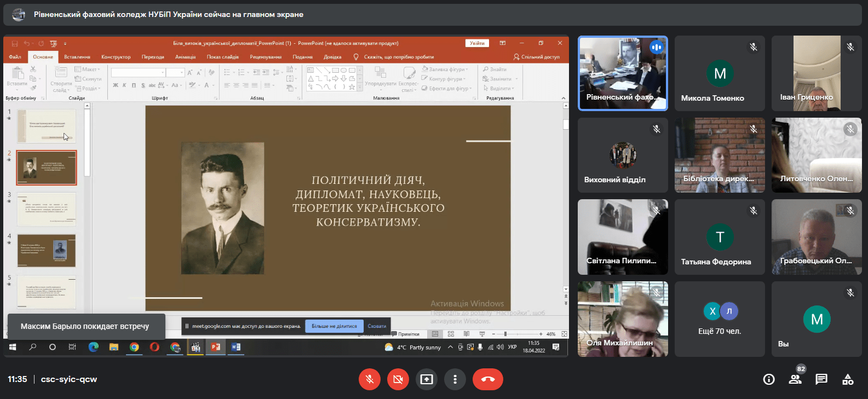This screenshot has height=399, width=868.
Task: Switch to the Анімація ribbon tab
Action: click(185, 57)
